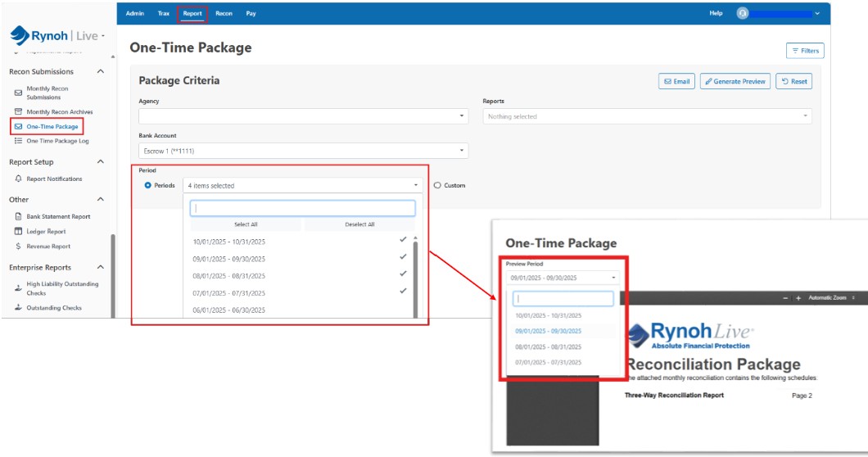This screenshot has height=457, width=868.
Task: Open the Reports dropdown showing Nothing selected
Action: [x=647, y=116]
